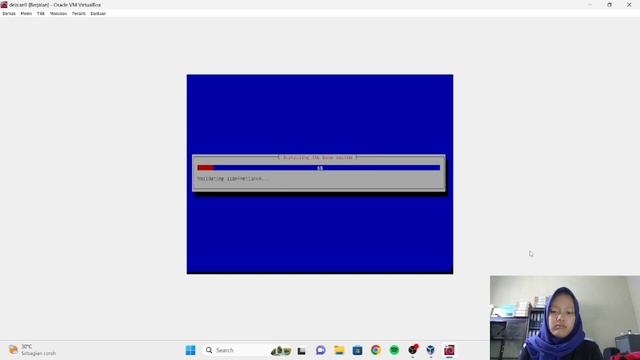
Task: Open the OBS icon with red badge
Action: click(413, 350)
